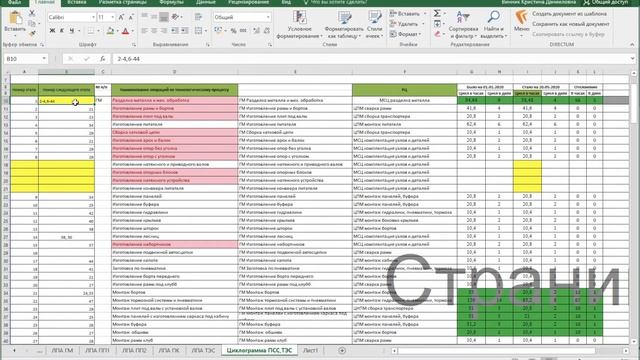Open Условное форматирование menu
This screenshot has width=640, height=360.
point(300,24)
